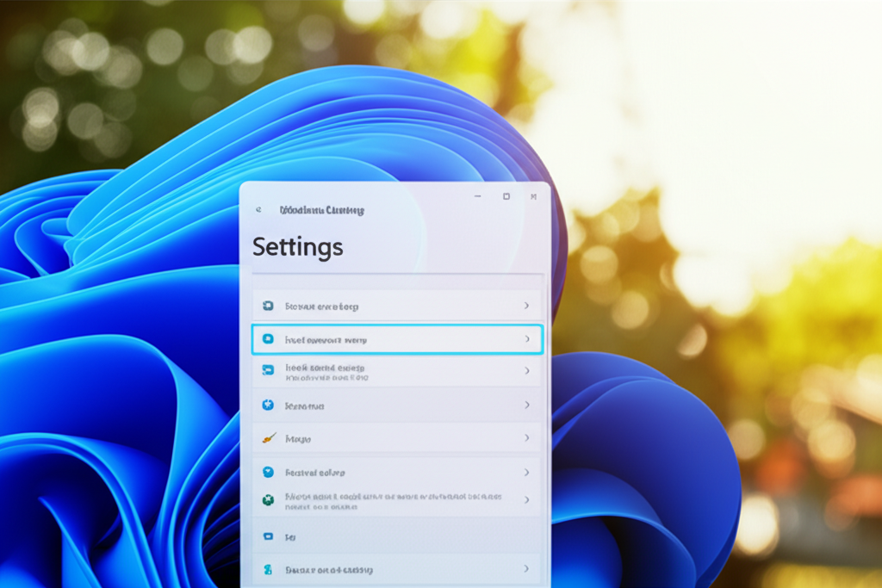Expand chevron of the row below the highlighted one
882x588 pixels.
[x=527, y=370]
